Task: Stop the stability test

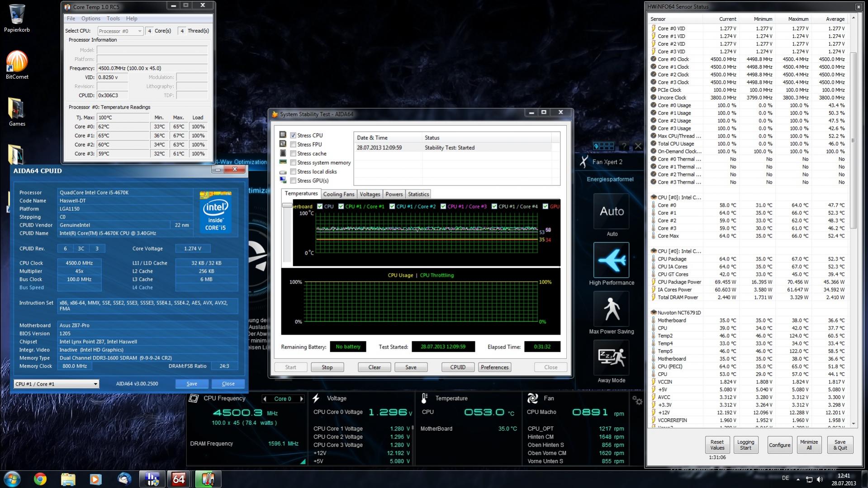Action: tap(327, 367)
